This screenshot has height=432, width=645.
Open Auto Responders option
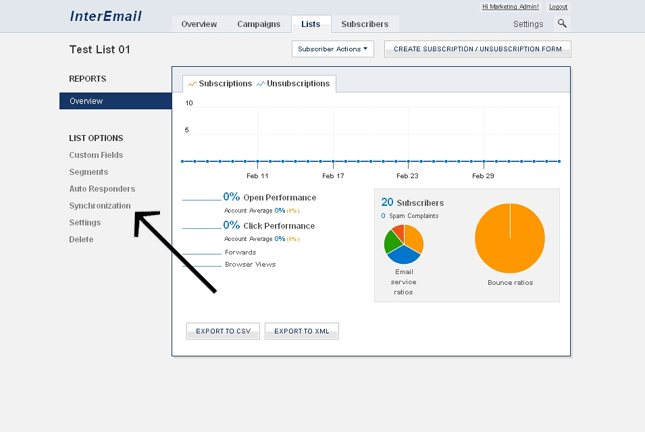pyautogui.click(x=102, y=189)
